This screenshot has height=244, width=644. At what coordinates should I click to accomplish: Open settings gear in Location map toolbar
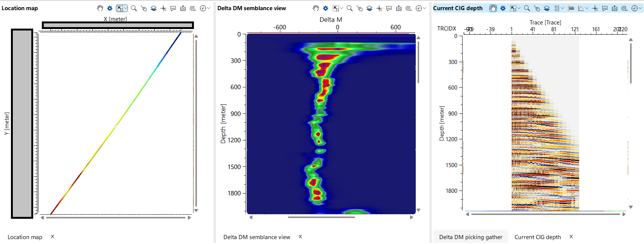tap(110, 8)
